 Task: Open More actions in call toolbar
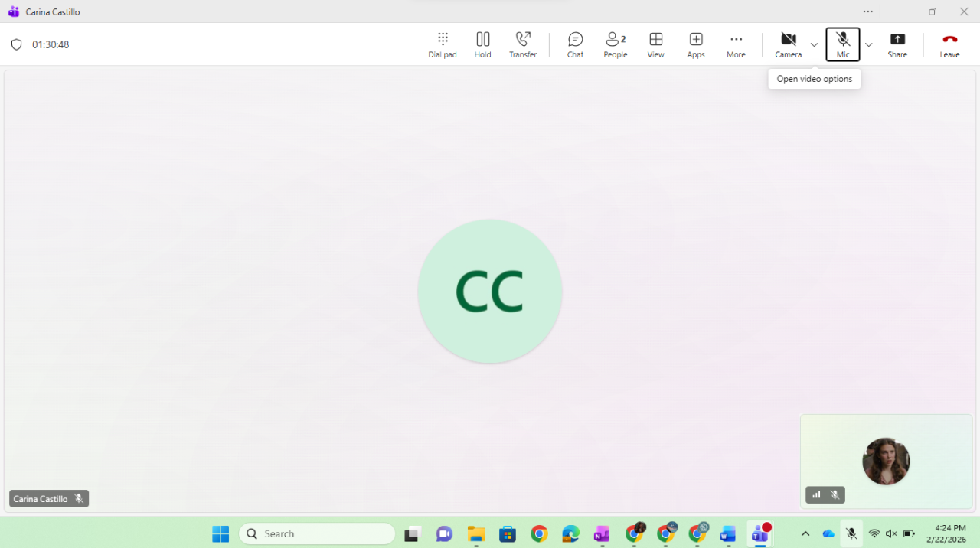click(736, 45)
